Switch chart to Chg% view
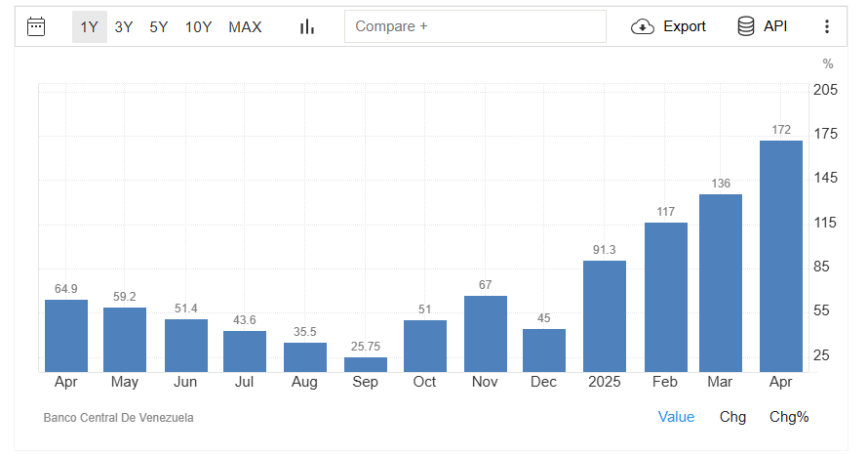The height and width of the screenshot is (454, 868). coord(789,417)
